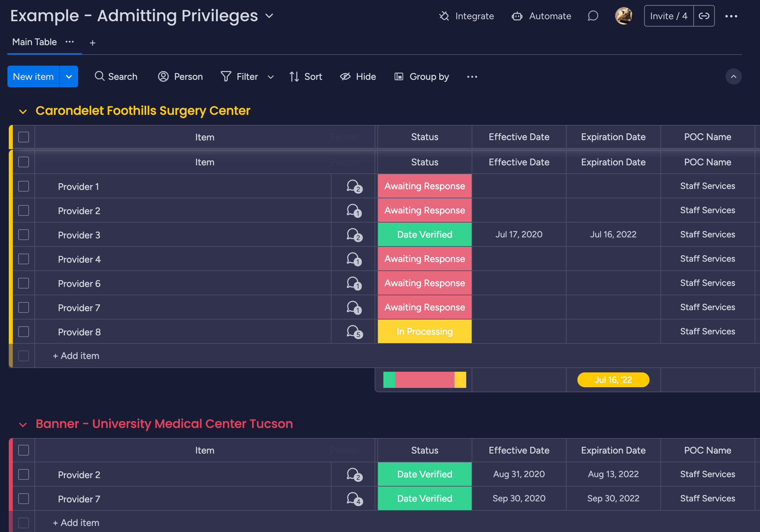This screenshot has width=760, height=532.
Task: Open the New item dropdown arrow
Action: [69, 76]
